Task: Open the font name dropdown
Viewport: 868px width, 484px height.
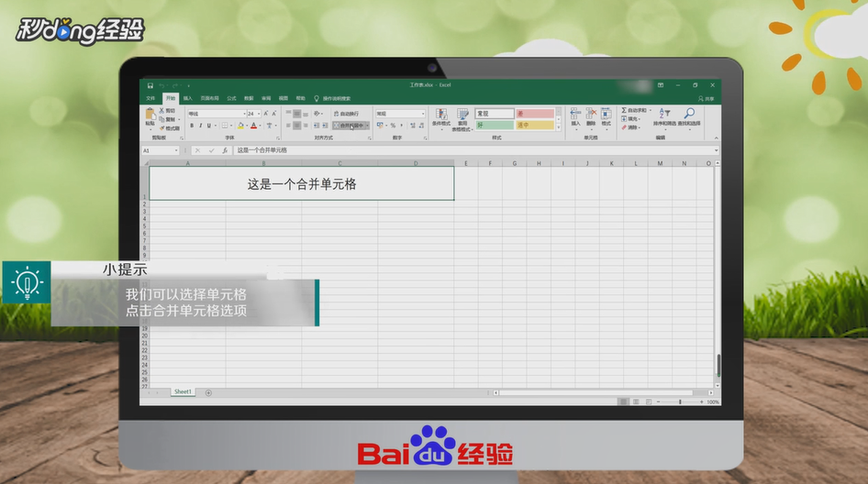Action: pos(244,114)
